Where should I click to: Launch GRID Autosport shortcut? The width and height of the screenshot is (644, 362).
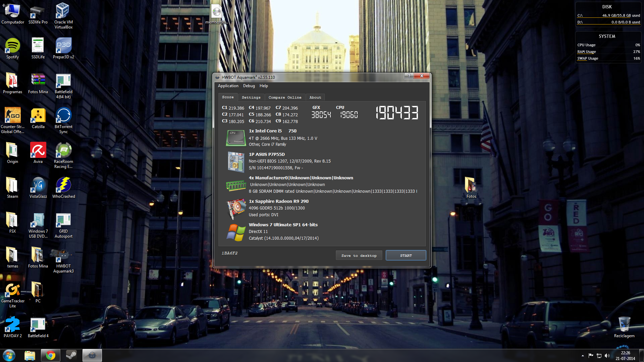click(63, 225)
